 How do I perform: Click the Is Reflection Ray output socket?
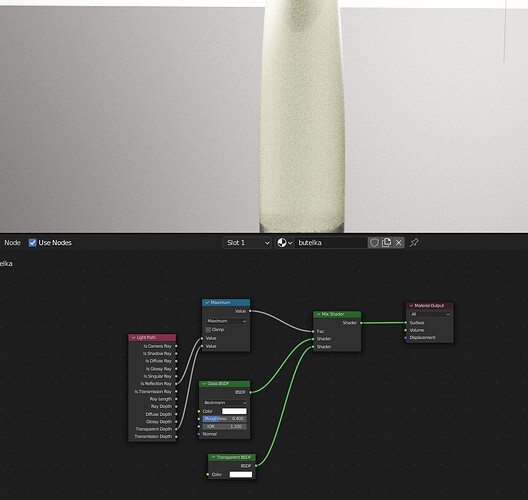[176, 384]
